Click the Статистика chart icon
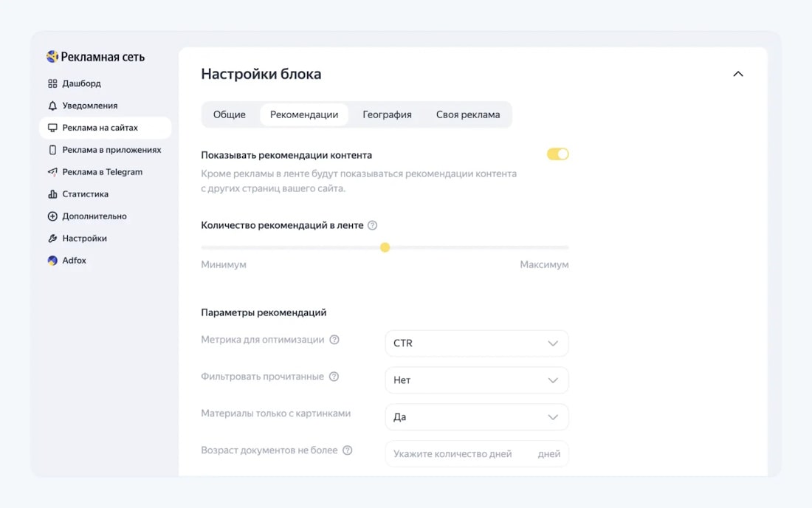 [52, 194]
